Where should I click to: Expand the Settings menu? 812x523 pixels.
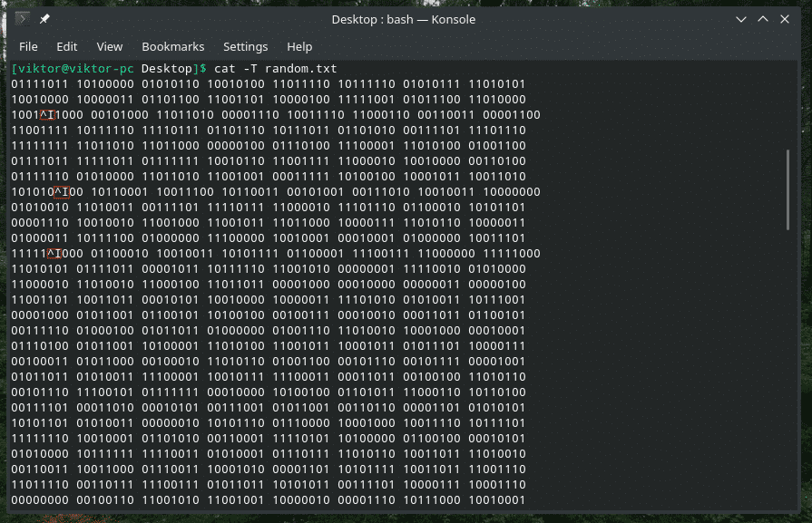(245, 46)
